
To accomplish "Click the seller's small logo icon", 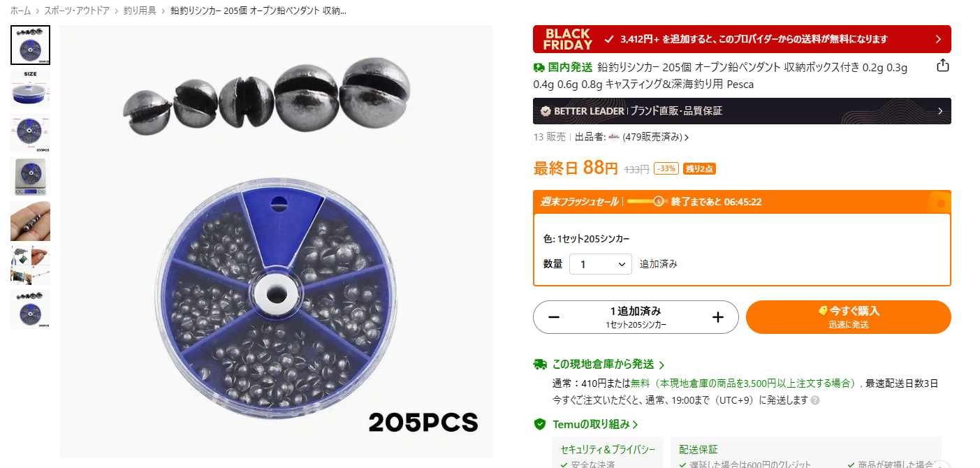I will click(614, 137).
